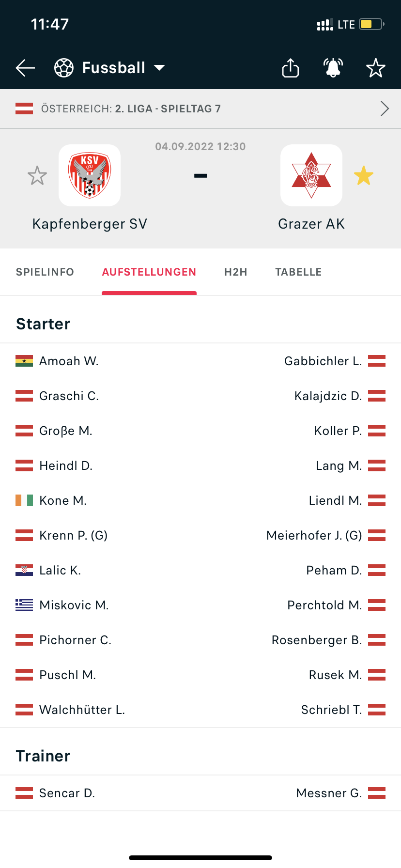Open the Tabelle tab
The width and height of the screenshot is (401, 868).
pos(299,272)
